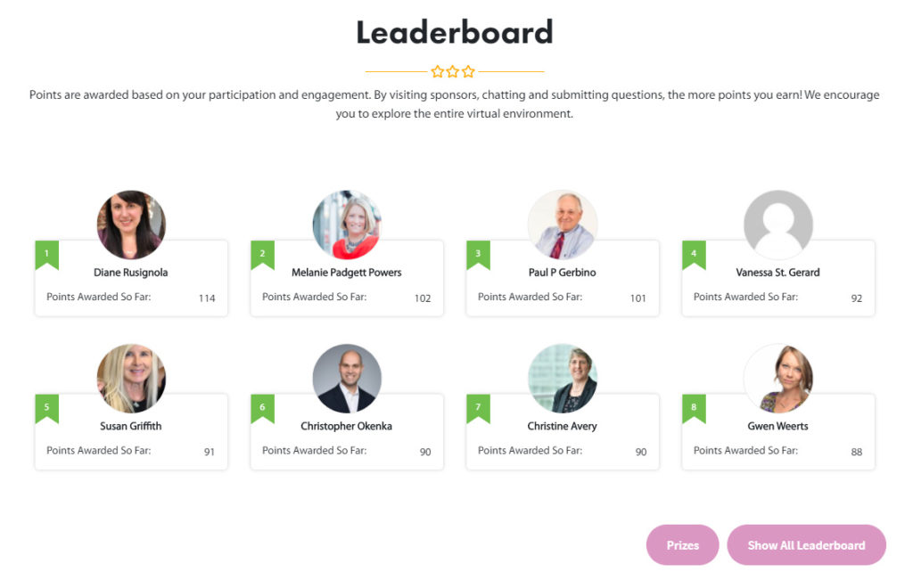Click Show All Leaderboard button
The height and width of the screenshot is (588, 913).
click(x=806, y=545)
